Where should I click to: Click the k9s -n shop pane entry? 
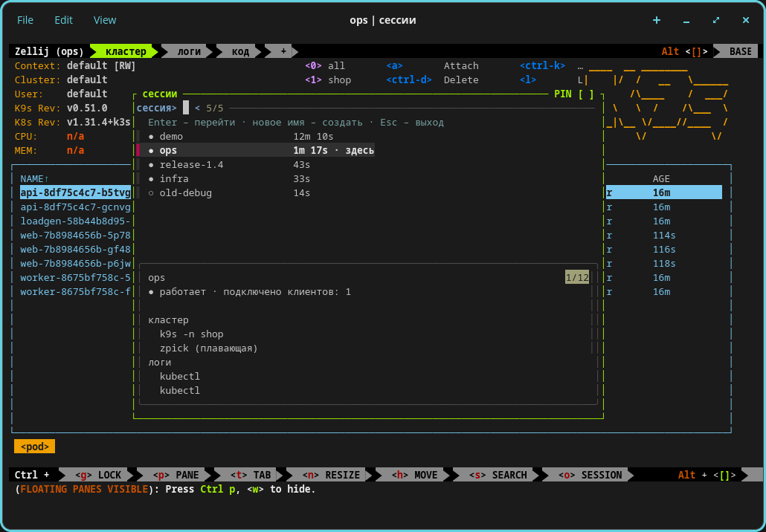(x=192, y=334)
